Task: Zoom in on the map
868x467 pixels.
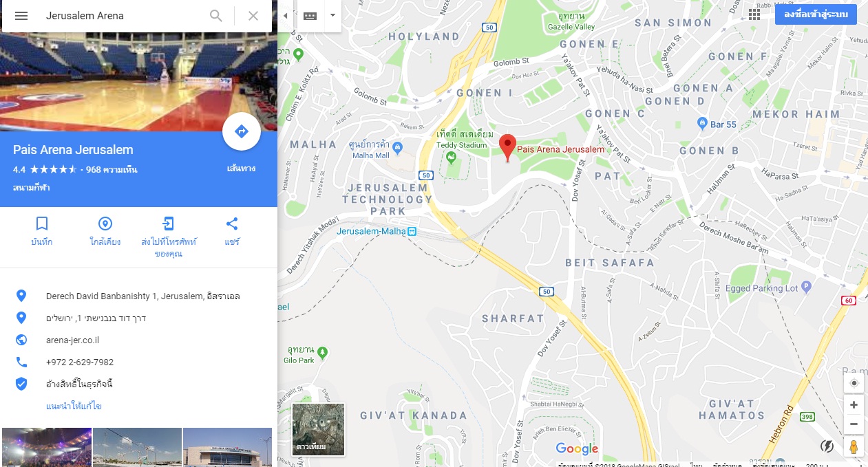Action: pyautogui.click(x=854, y=405)
